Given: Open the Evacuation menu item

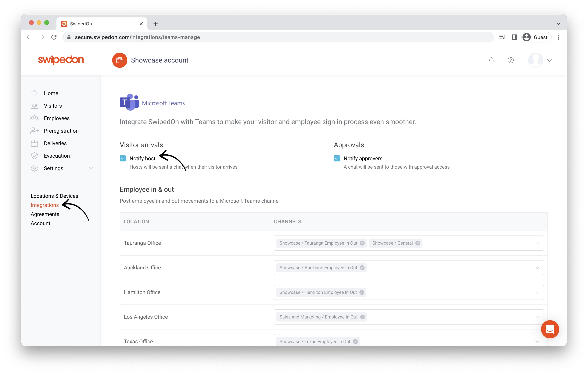Looking at the screenshot, I should pos(57,156).
